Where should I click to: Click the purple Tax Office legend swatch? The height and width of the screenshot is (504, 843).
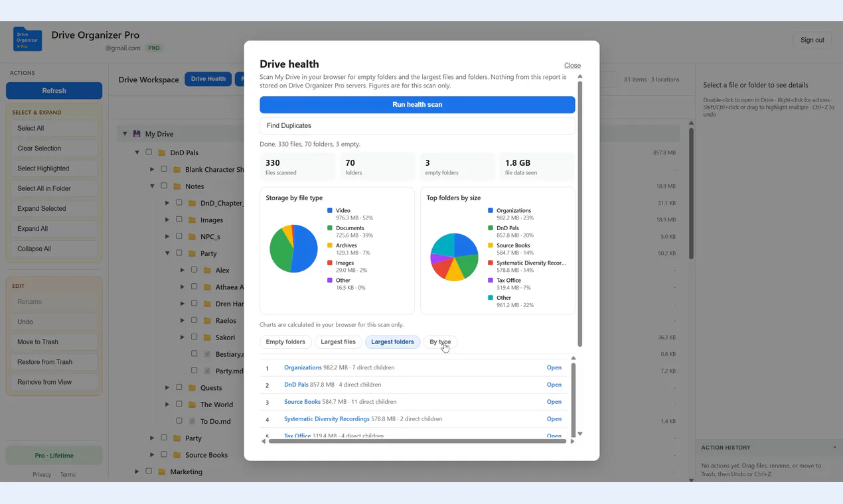(x=491, y=280)
